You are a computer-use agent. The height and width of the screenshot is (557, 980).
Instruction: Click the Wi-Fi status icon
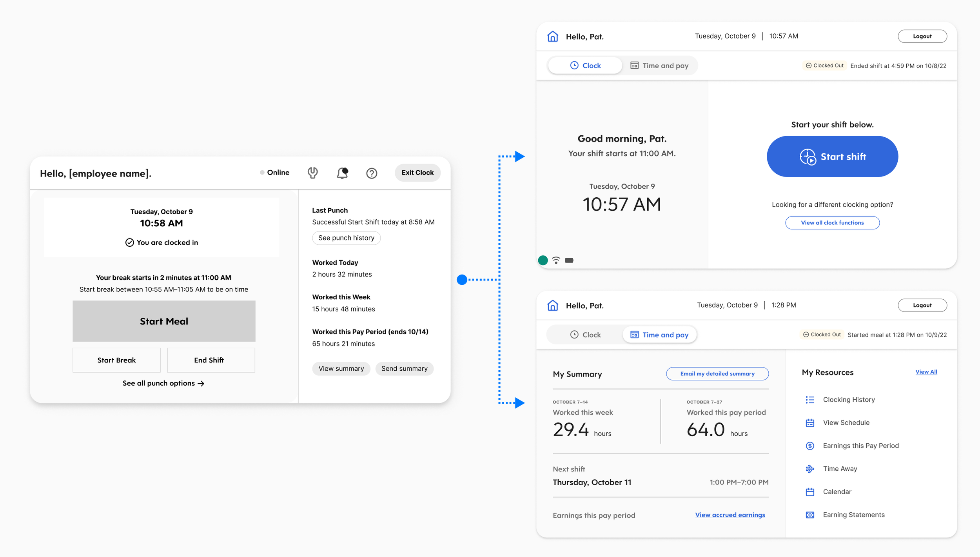click(556, 260)
